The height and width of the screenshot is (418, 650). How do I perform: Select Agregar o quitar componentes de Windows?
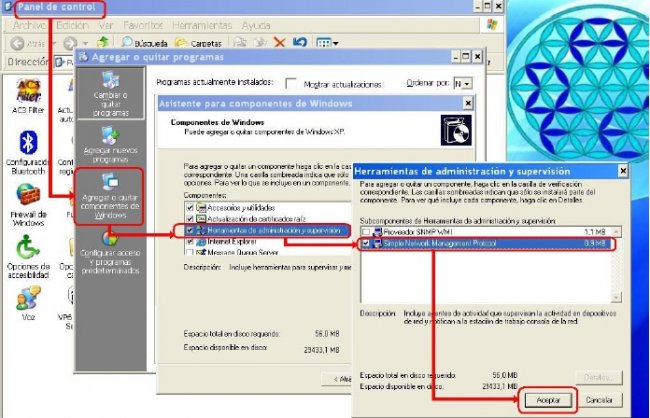pyautogui.click(x=110, y=196)
